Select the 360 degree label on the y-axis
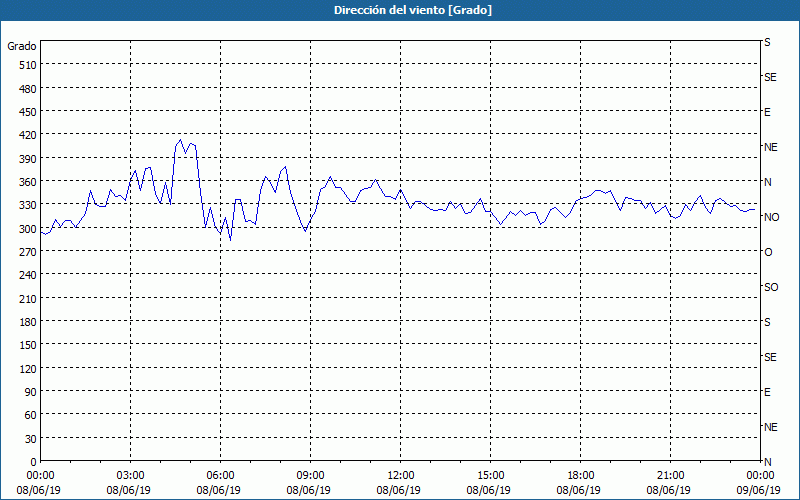Screen dimensions: 800x500 27,182
